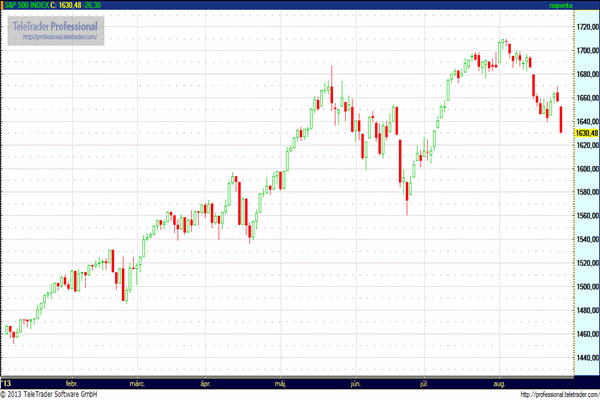Select the 'jún.' month marker on the time axis
This screenshot has width=600, height=400.
pyautogui.click(x=355, y=383)
